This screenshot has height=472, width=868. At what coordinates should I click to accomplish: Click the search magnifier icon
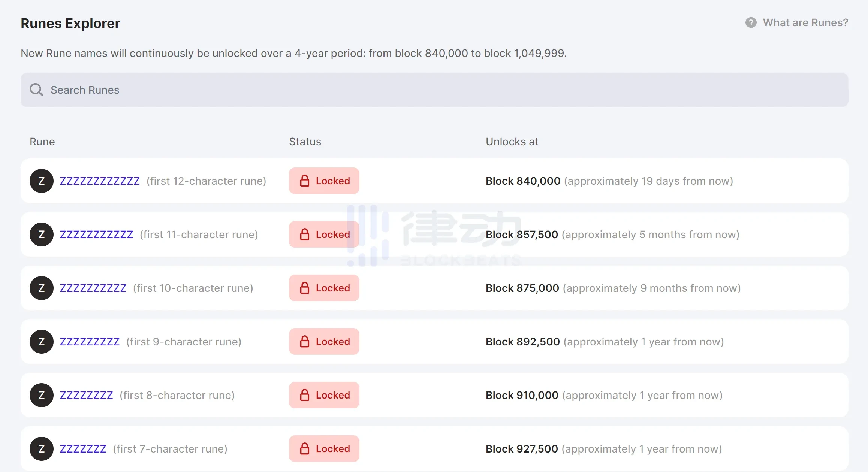36,90
